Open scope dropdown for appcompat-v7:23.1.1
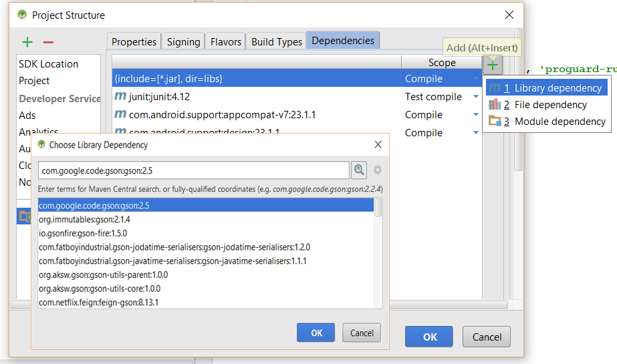The height and width of the screenshot is (364, 617). click(476, 115)
